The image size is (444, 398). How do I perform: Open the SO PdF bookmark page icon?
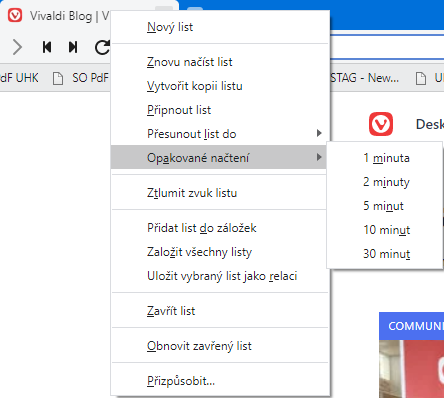tap(58, 78)
